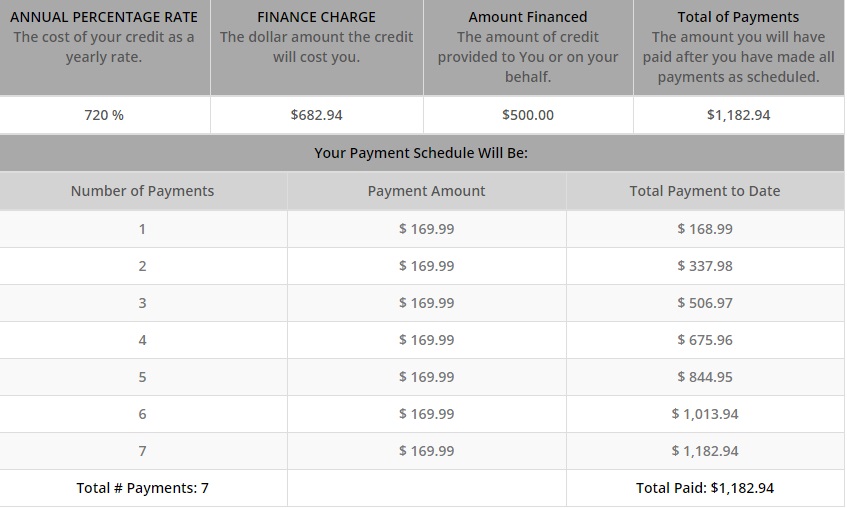Click the Total of Payments header
This screenshot has height=508, width=847.
(x=738, y=17)
